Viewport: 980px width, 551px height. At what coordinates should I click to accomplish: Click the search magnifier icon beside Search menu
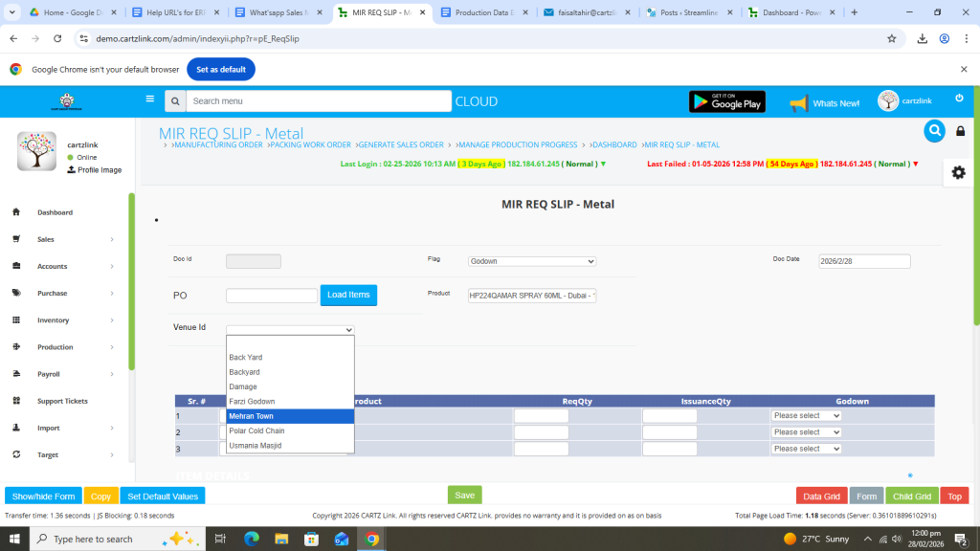tap(174, 101)
